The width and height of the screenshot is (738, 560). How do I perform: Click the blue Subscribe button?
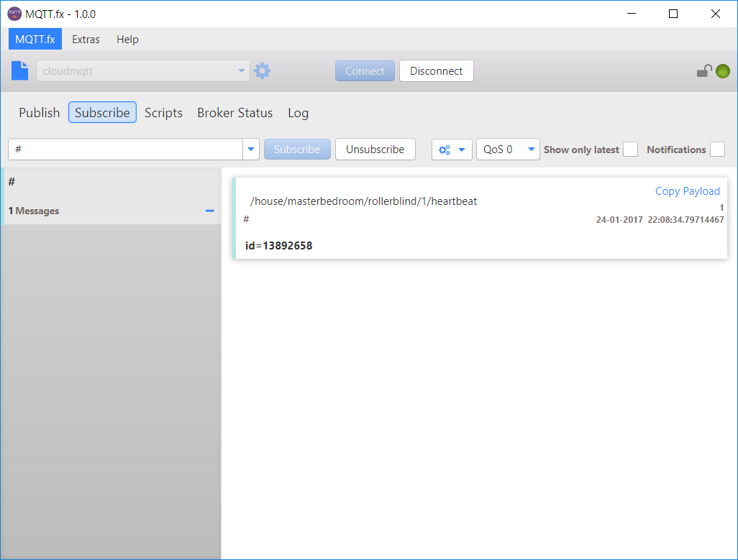297,150
